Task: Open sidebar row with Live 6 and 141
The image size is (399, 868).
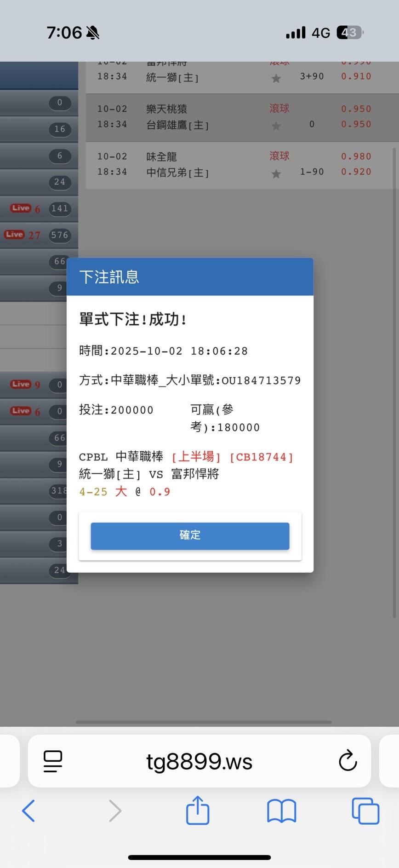Action: 39,209
